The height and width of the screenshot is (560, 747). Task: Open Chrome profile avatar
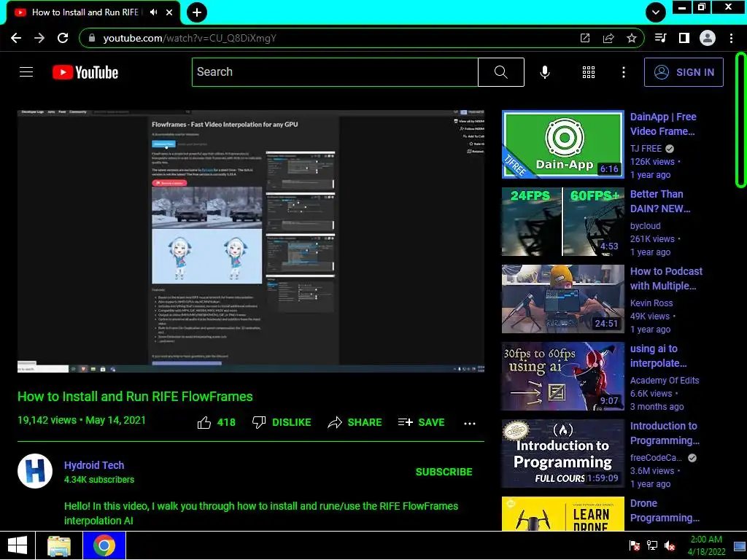(x=708, y=38)
